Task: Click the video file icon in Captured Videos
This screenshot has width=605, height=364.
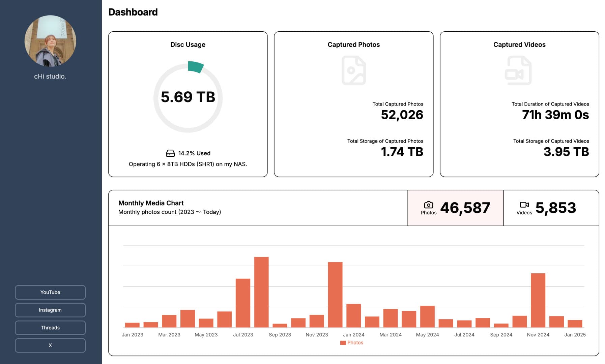Action: pos(518,70)
